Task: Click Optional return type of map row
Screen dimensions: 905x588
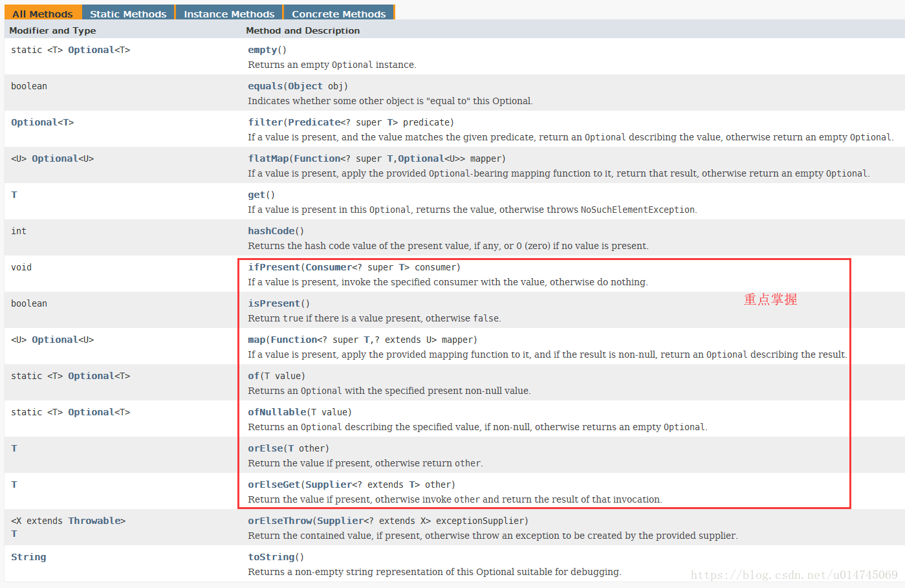Action: tap(55, 340)
